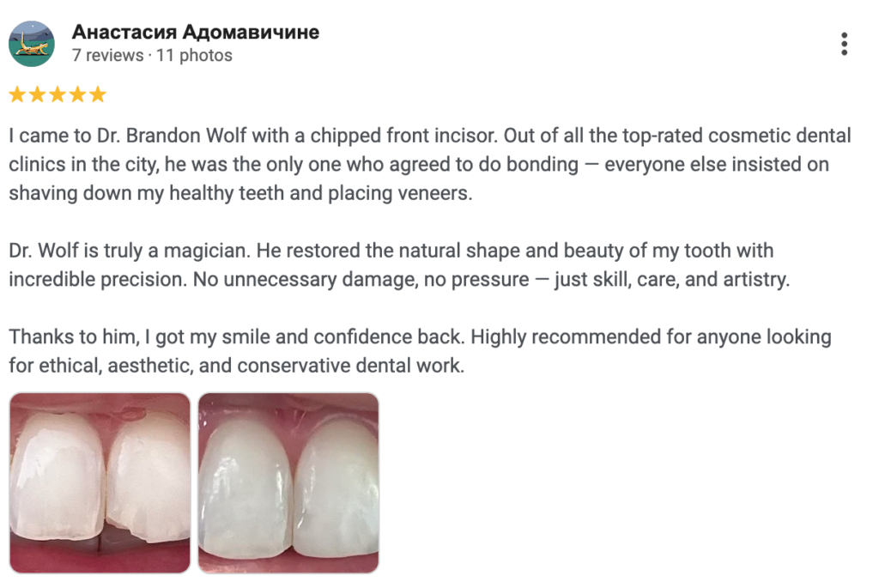Click the third rating star

(x=58, y=94)
